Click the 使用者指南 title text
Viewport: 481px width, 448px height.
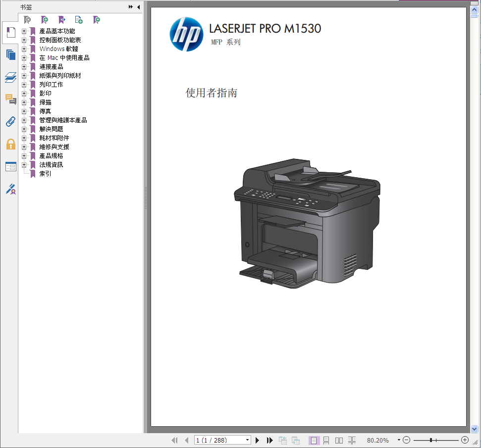[212, 93]
